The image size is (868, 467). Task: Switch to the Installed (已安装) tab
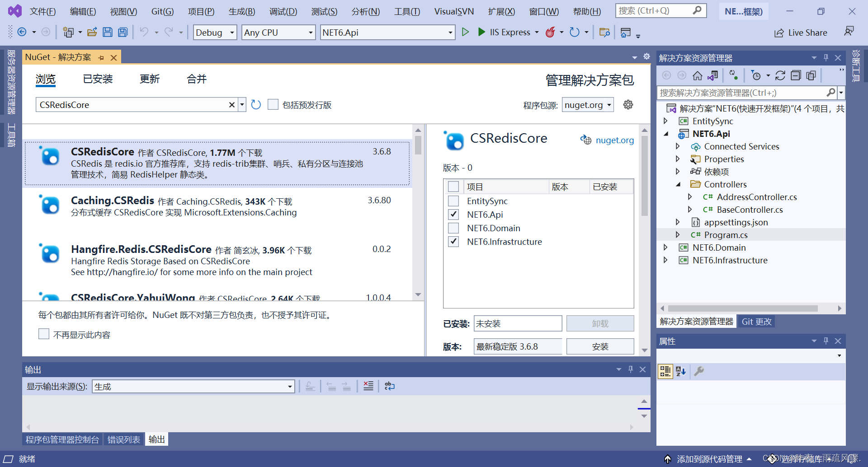98,79
